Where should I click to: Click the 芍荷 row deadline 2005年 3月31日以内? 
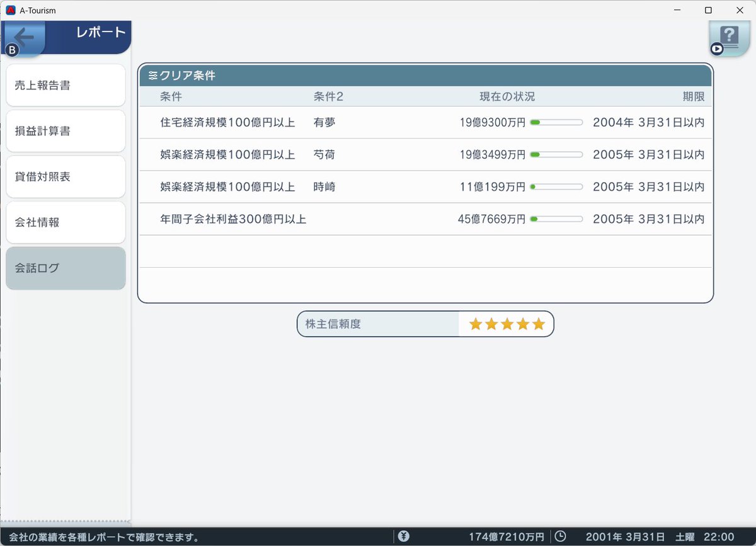(649, 155)
